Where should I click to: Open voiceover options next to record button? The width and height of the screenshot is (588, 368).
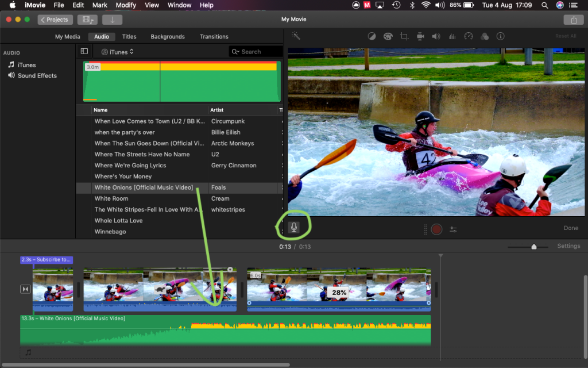[454, 229]
